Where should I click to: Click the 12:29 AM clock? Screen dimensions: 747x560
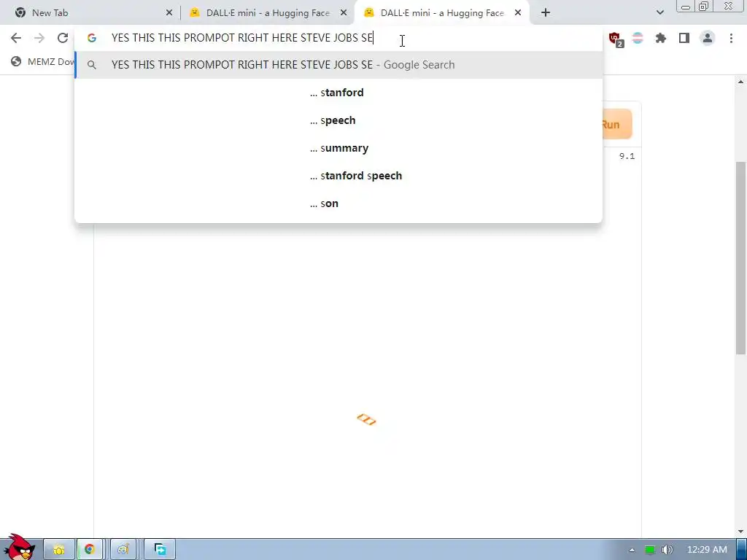tap(707, 550)
